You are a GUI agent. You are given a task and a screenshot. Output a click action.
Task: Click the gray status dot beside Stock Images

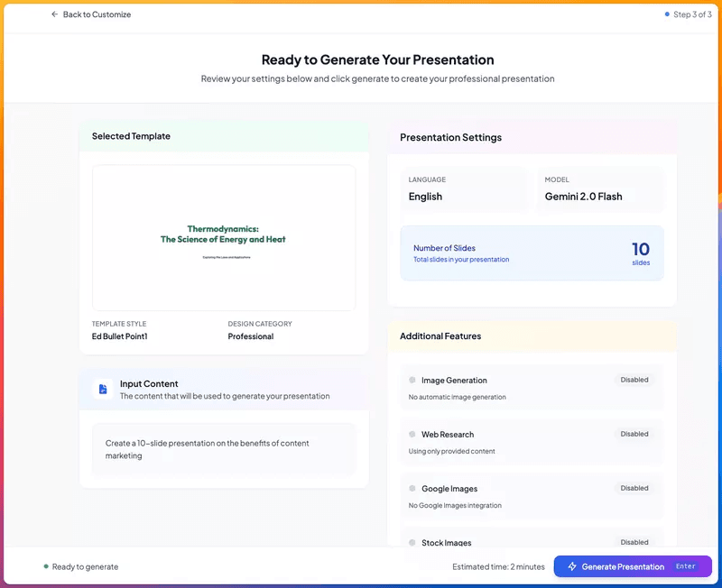pos(412,542)
